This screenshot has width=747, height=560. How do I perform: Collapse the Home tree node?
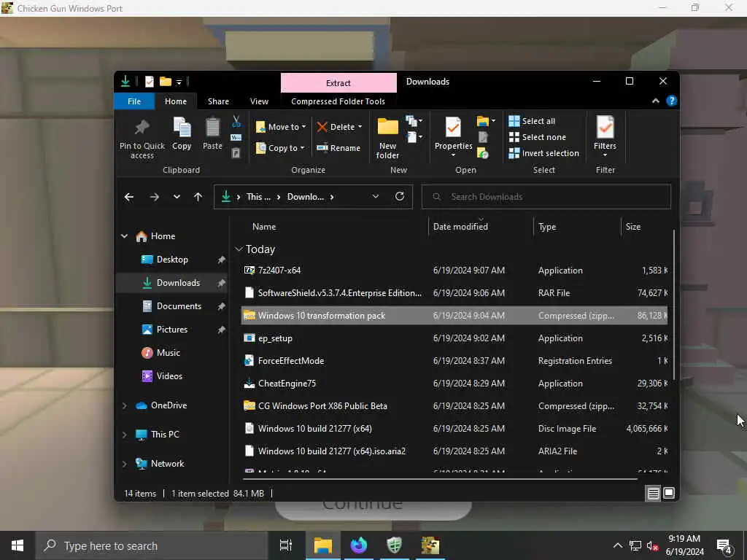[x=124, y=236]
